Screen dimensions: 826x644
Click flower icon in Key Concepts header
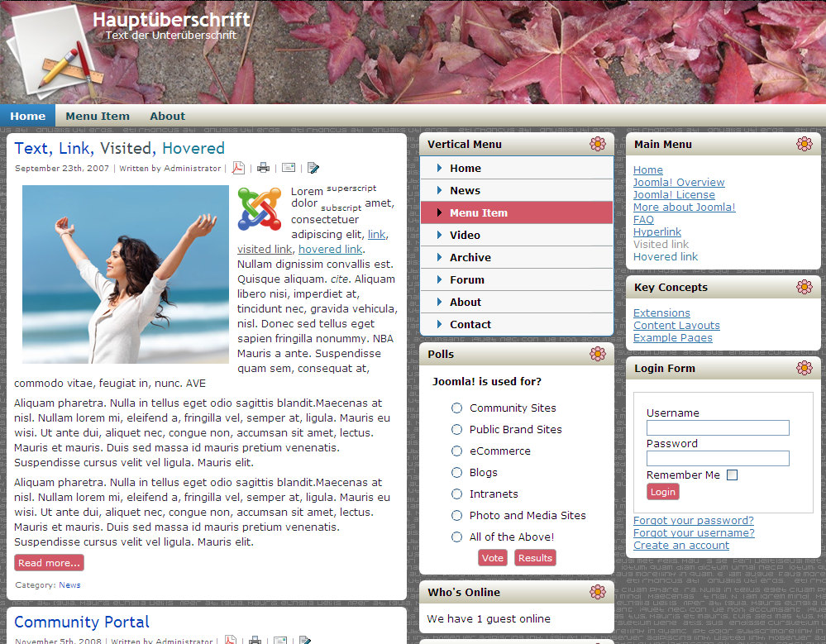click(804, 287)
